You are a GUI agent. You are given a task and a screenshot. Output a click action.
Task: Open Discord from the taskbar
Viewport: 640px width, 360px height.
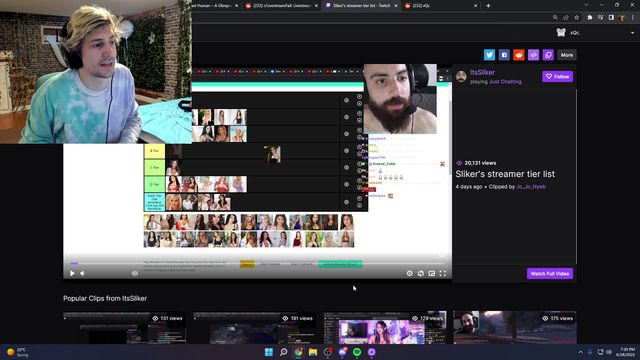[342, 352]
